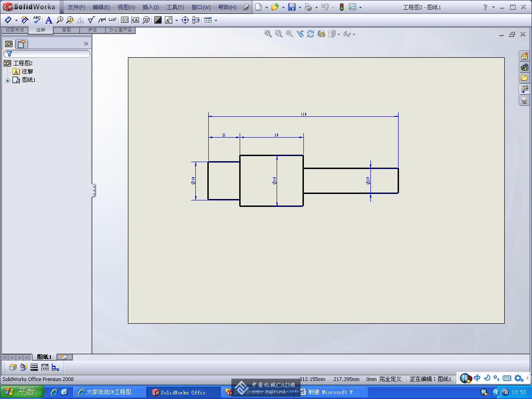Select the Centerline tool

pyautogui.click(x=196, y=20)
